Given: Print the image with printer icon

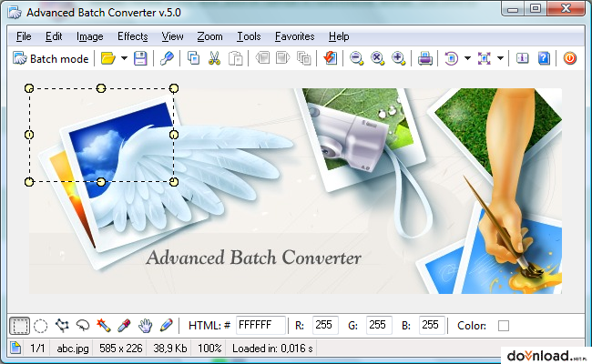Looking at the screenshot, I should click(425, 58).
